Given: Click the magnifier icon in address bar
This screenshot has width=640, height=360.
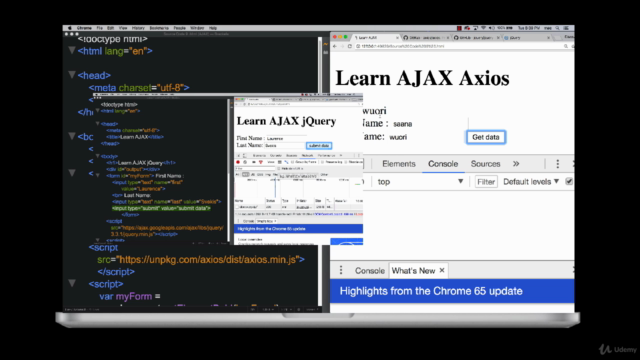Looking at the screenshot, I should [x=566, y=46].
